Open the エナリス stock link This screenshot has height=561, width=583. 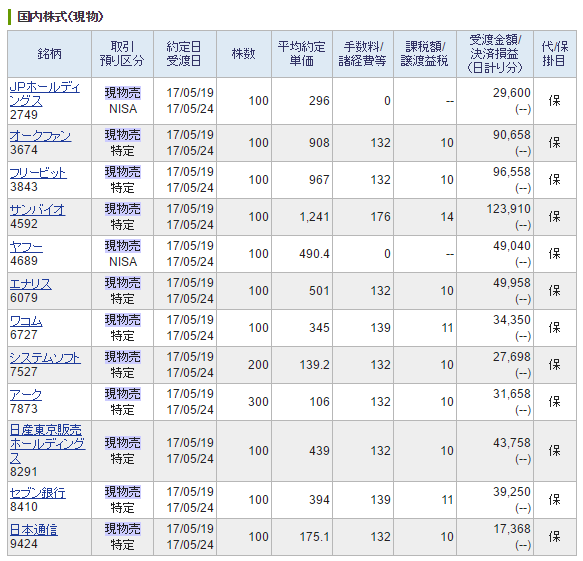tap(30, 284)
